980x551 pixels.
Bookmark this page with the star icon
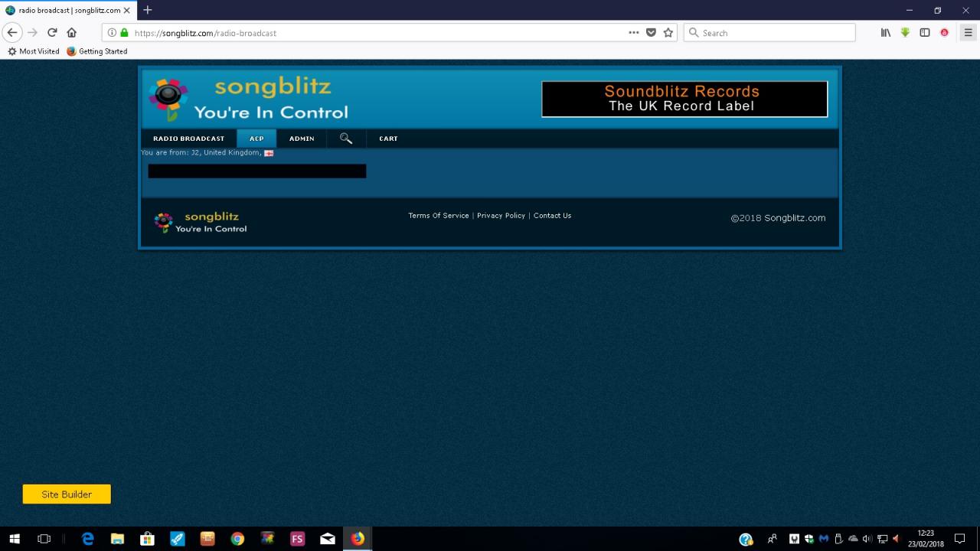click(x=668, y=33)
